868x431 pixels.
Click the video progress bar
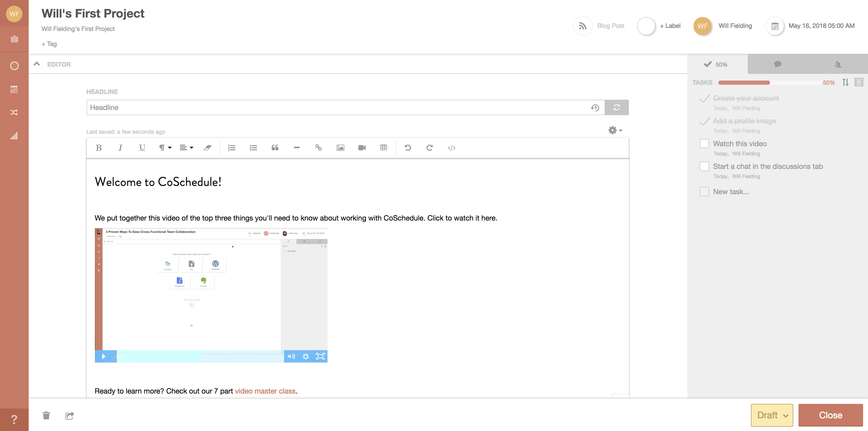point(200,356)
